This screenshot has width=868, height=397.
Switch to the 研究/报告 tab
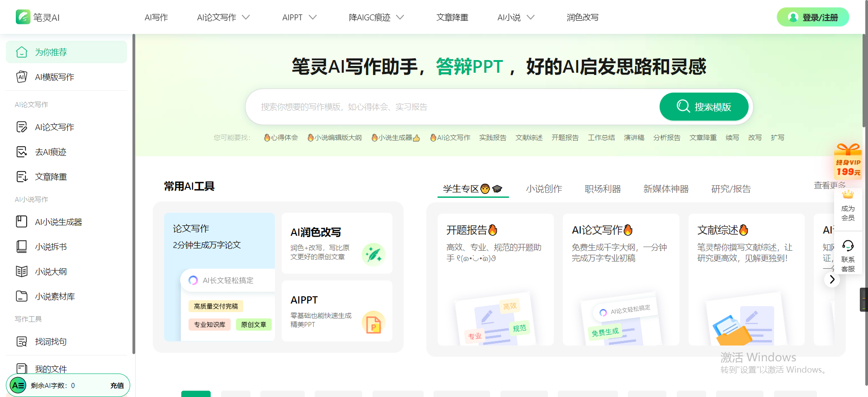click(x=731, y=189)
